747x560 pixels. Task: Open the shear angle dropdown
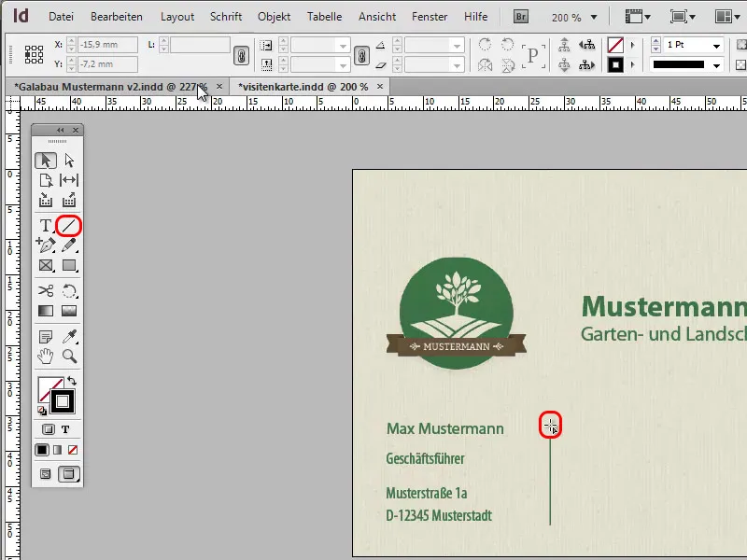(x=458, y=65)
